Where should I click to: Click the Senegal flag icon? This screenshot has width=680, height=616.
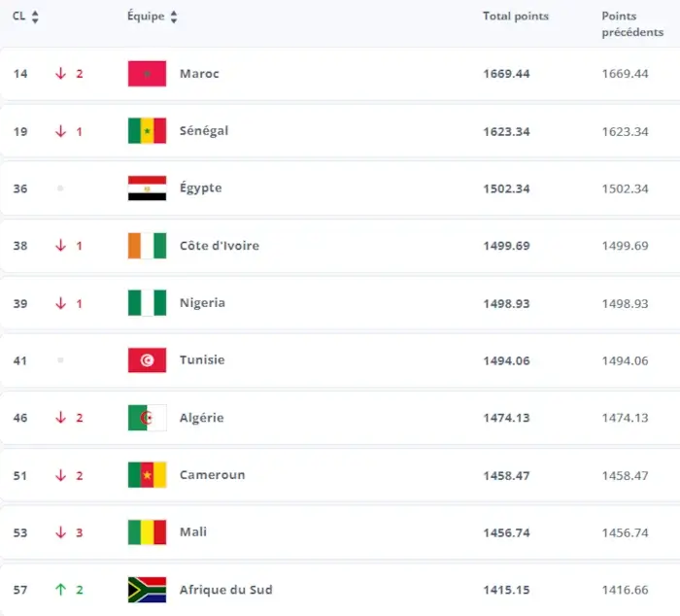[x=147, y=131]
